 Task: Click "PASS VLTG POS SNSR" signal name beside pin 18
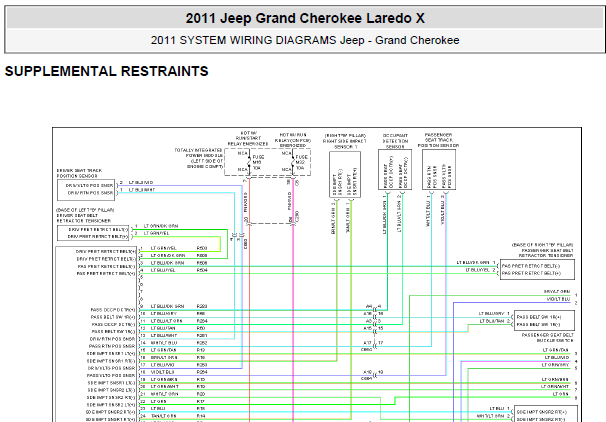tap(111, 375)
